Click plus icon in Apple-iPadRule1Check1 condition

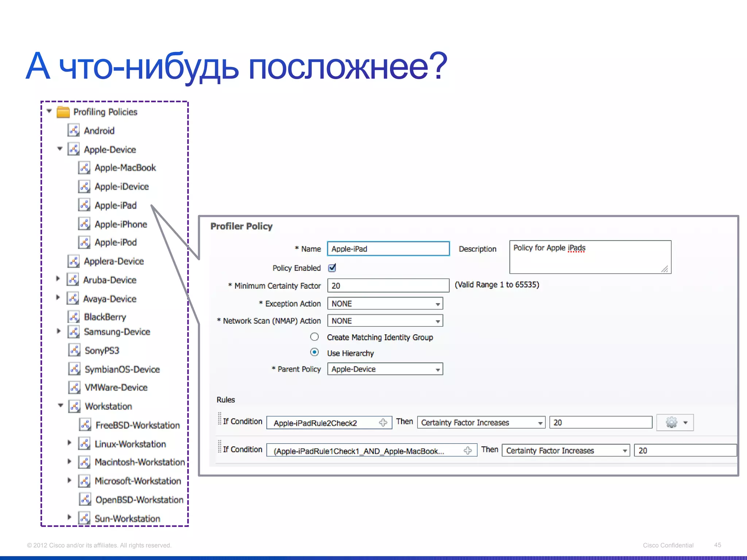[x=468, y=451]
